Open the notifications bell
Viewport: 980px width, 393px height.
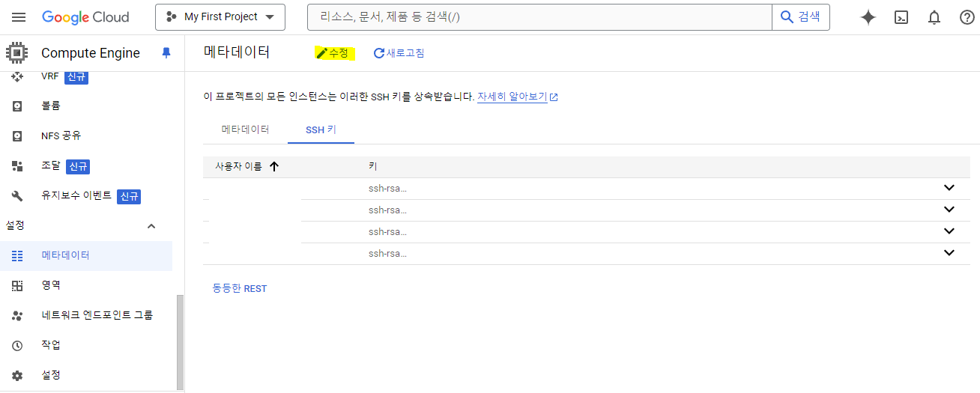click(x=934, y=18)
